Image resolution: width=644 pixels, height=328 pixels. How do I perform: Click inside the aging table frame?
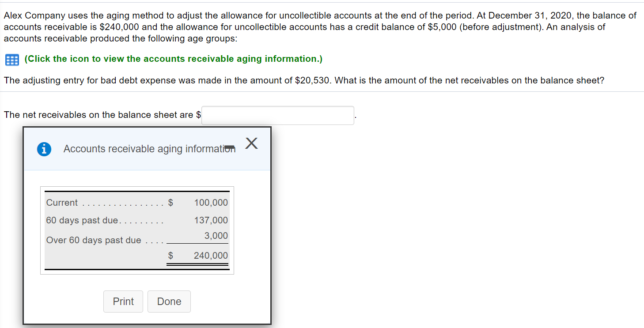(137, 230)
